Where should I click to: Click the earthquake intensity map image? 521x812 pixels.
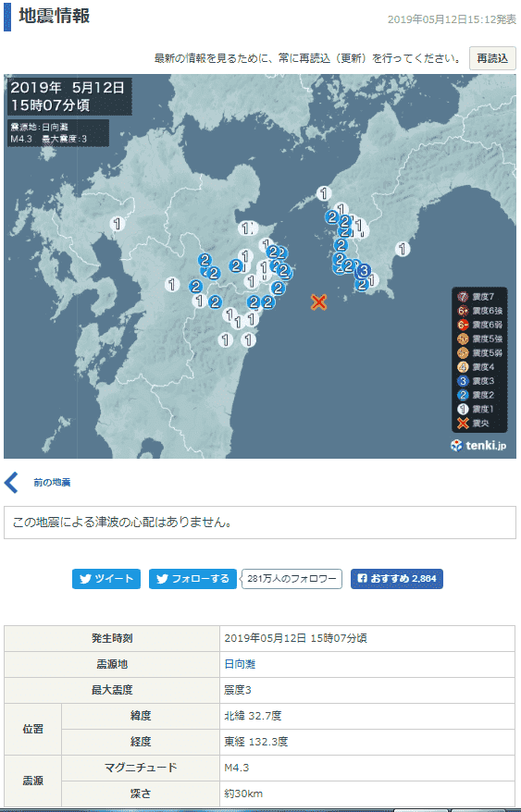click(x=260, y=266)
